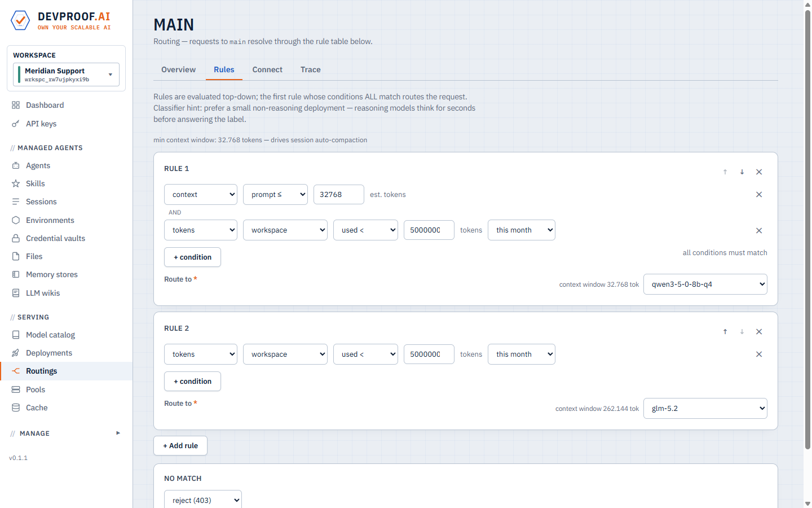Switch to the Connect tab
This screenshot has height=508, width=812.
click(x=267, y=69)
